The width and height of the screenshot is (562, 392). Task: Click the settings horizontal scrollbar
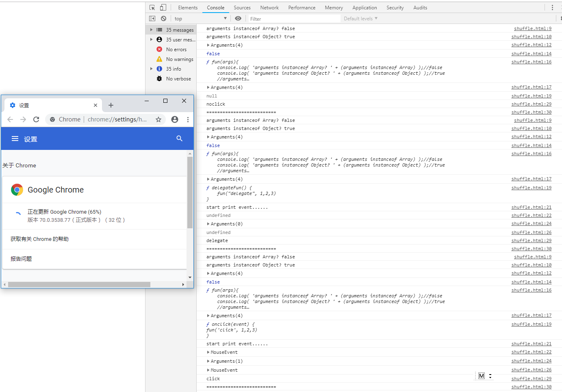[x=79, y=284]
